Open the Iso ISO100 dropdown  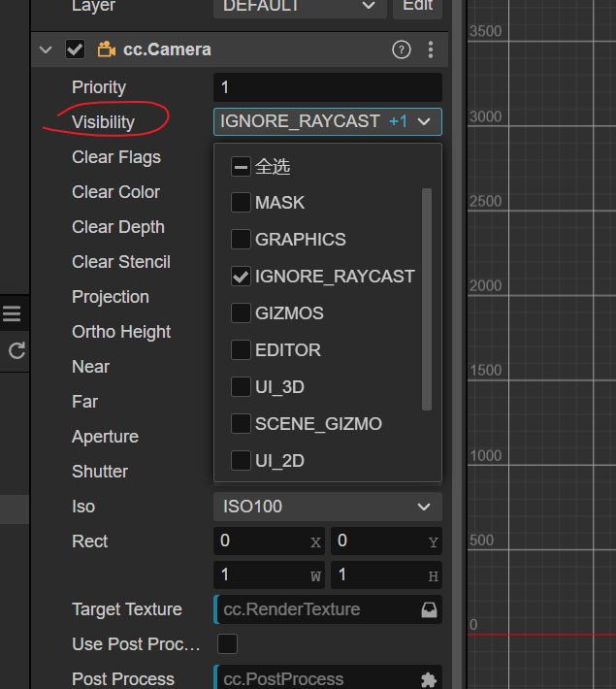tap(328, 507)
